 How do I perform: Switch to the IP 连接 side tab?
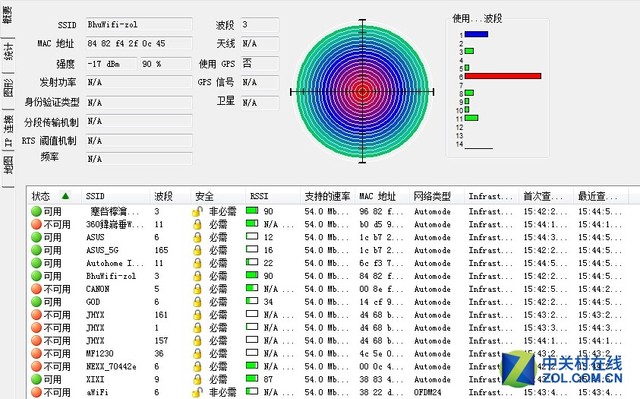coord(8,131)
